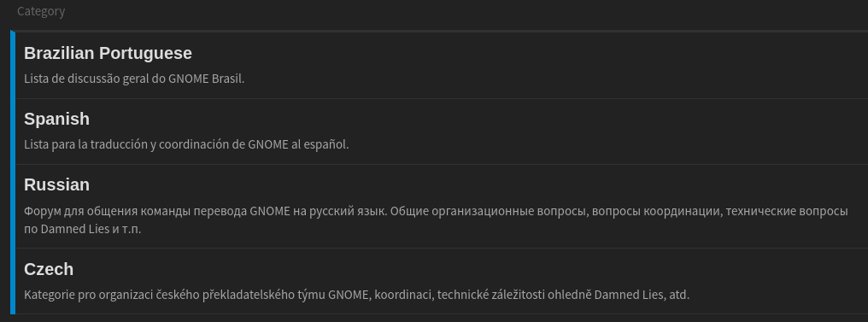Image resolution: width=868 pixels, height=322 pixels.
Task: Open the Brazilian Portuguese category
Action: (108, 53)
